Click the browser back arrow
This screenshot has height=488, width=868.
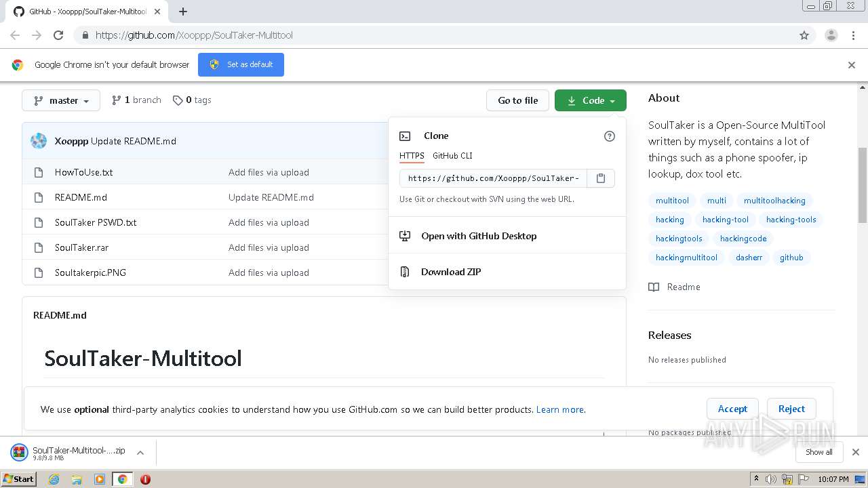pyautogui.click(x=15, y=35)
